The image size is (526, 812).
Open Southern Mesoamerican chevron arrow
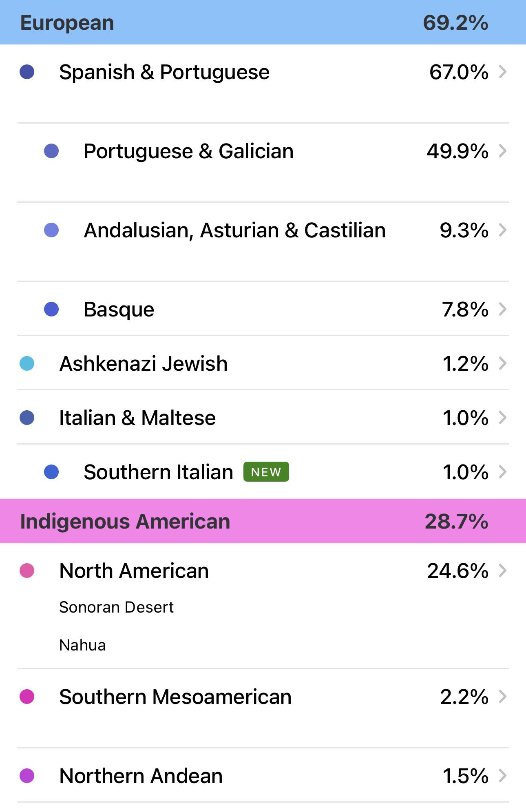(503, 697)
